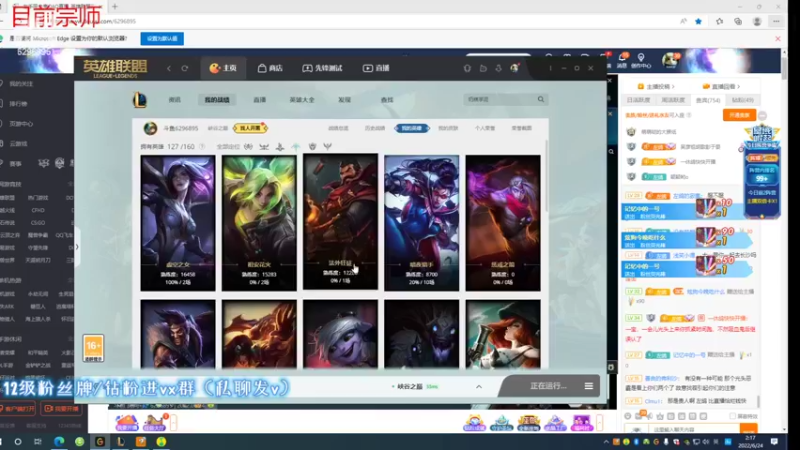
Task: Open the notification center on the taskbar
Action: (774, 441)
